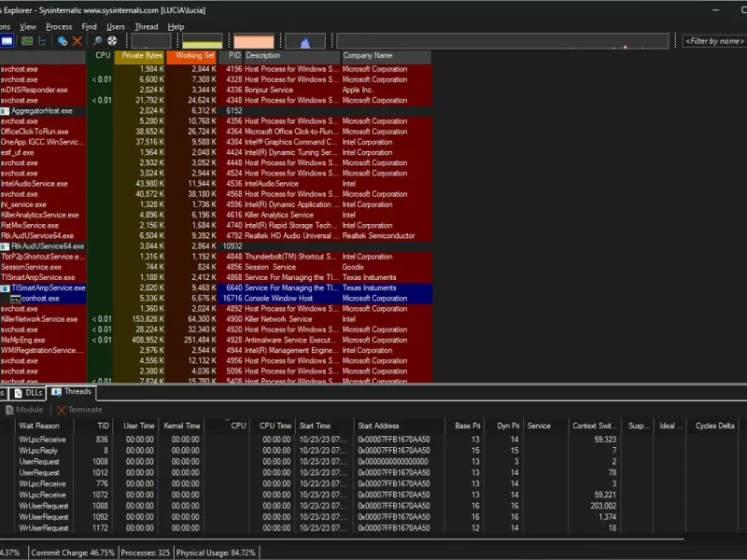This screenshot has width=747, height=560.
Task: Click the Terminate thread button label
Action: click(85, 410)
